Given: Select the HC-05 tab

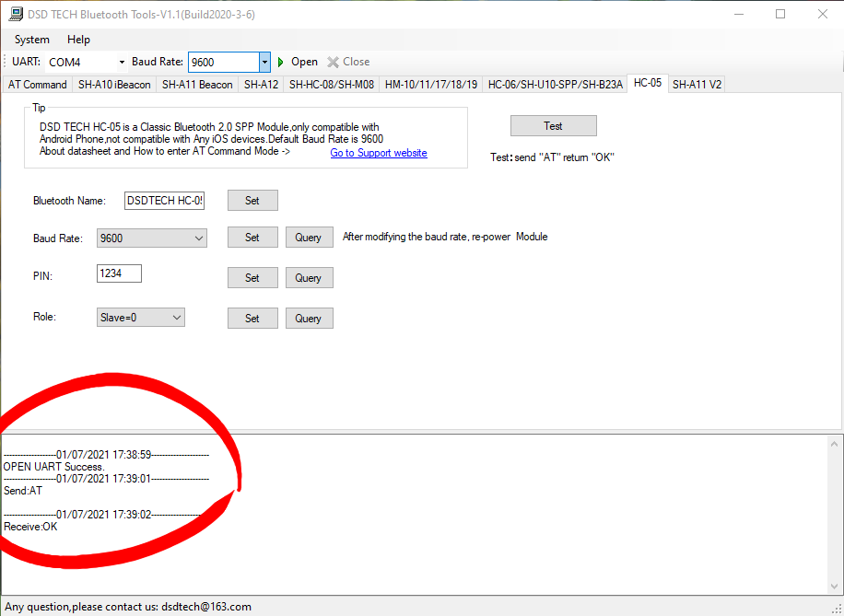Looking at the screenshot, I should 648,83.
